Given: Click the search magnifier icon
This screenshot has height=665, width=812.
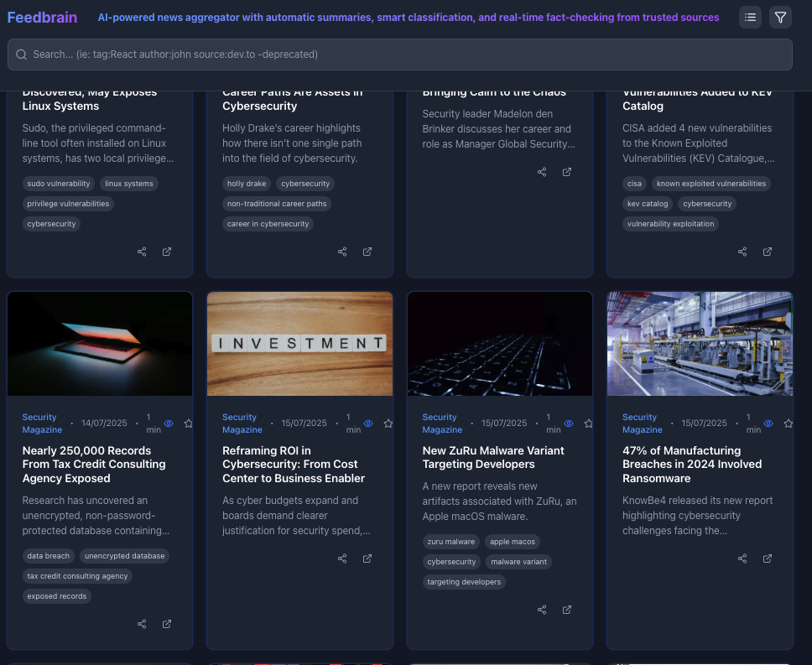Looking at the screenshot, I should [x=21, y=55].
